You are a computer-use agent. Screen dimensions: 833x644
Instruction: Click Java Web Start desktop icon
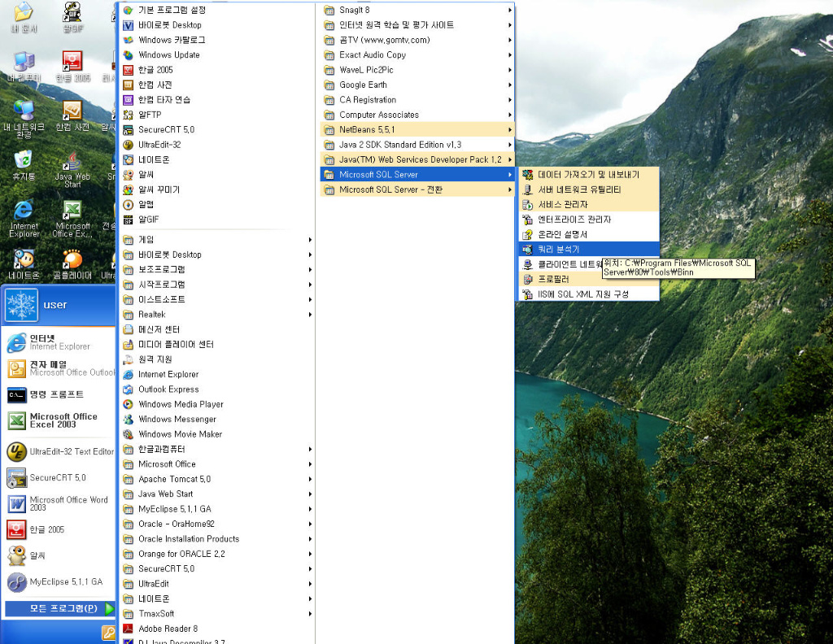(72, 170)
